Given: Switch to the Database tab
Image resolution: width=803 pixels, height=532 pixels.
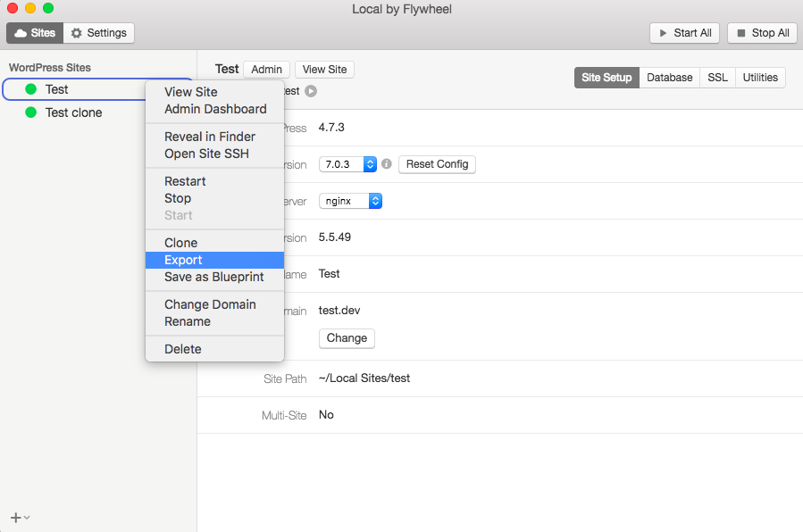Looking at the screenshot, I should [x=669, y=78].
